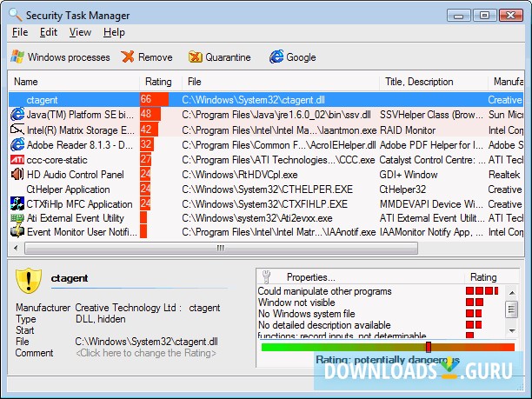Click the Remove toolbar button

tap(147, 57)
